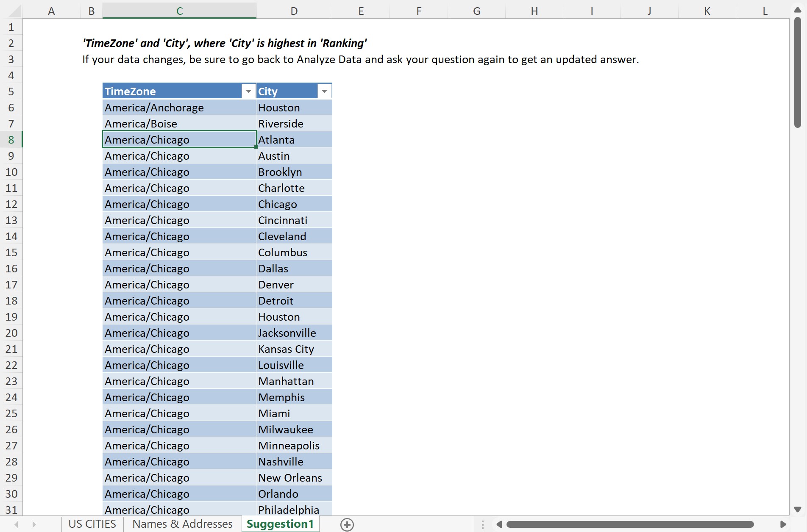
Task: Switch to the US CITIES sheet tab
Action: pos(92,524)
